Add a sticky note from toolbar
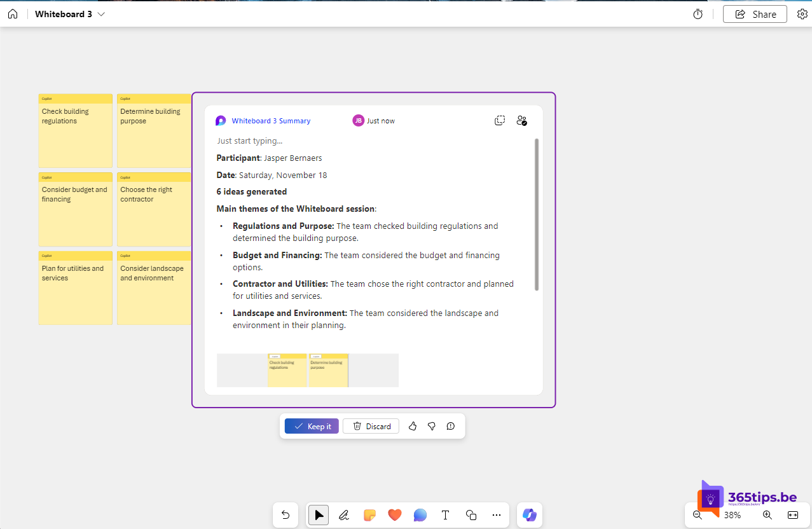The width and height of the screenshot is (812, 529). click(x=369, y=515)
